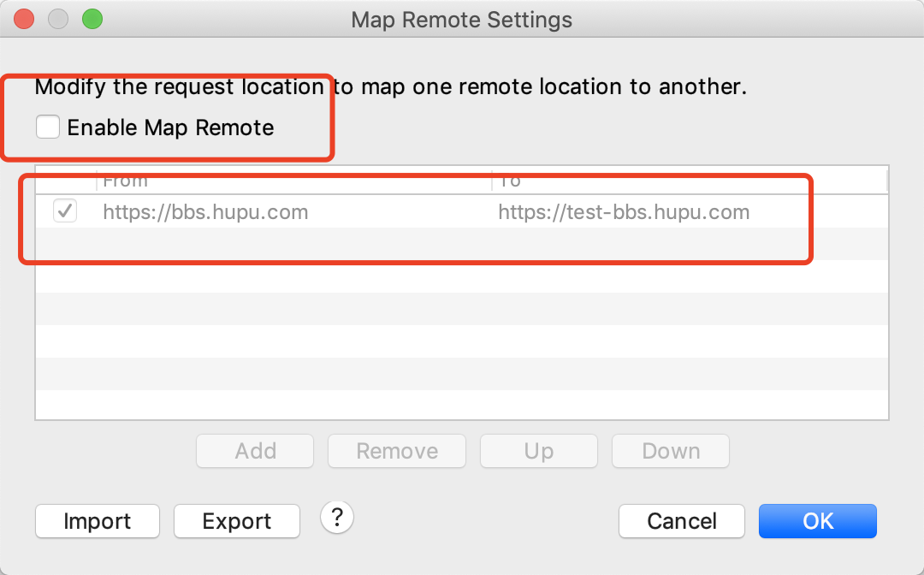This screenshot has width=924, height=575.
Task: Click the Map Remote Settings title bar
Action: point(462,19)
